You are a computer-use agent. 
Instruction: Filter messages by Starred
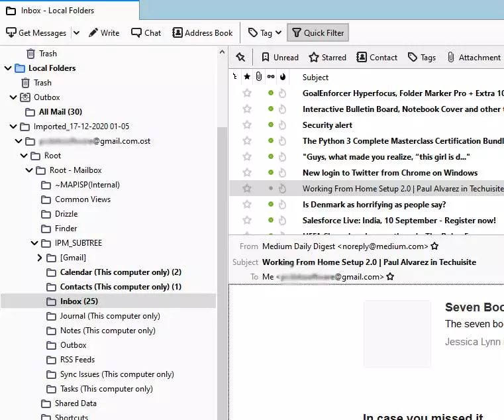[x=327, y=58]
